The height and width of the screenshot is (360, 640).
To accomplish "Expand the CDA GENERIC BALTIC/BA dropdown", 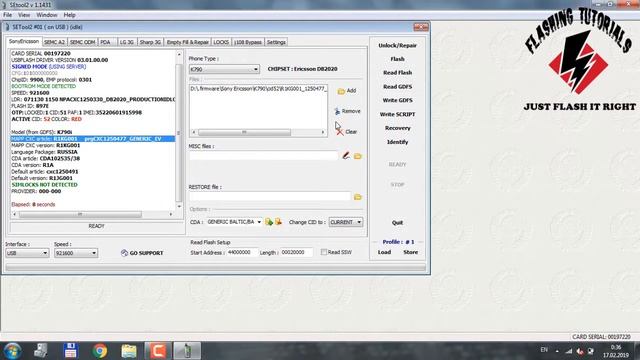I will [x=259, y=222].
